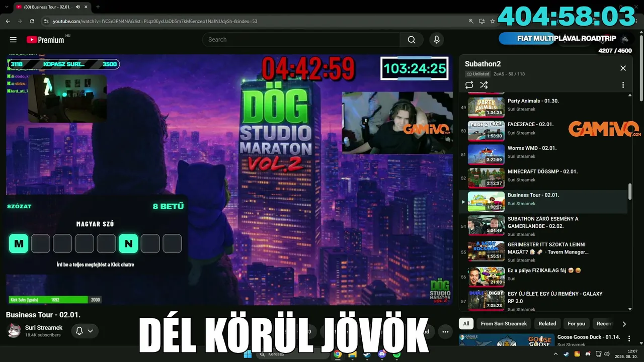Screen dimensions: 644x362
Task: Click the Unlisted playlist badge
Action: [478, 74]
